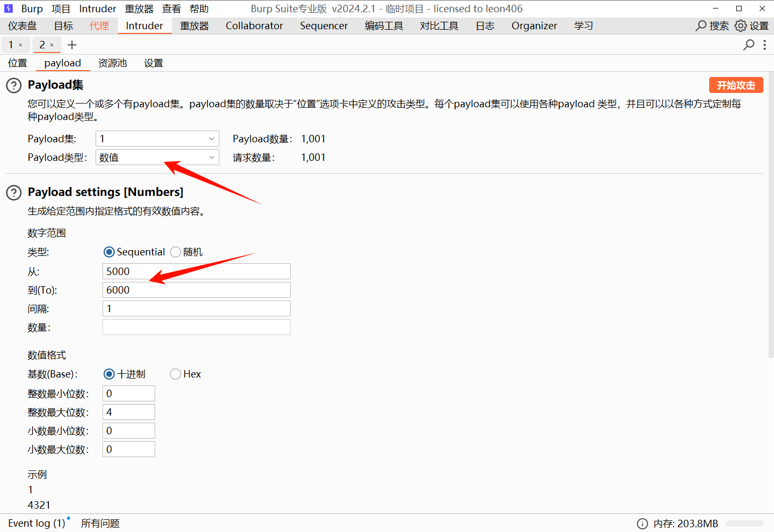Close Intruder tab 2 with its x
The image size is (774, 532).
tap(52, 45)
